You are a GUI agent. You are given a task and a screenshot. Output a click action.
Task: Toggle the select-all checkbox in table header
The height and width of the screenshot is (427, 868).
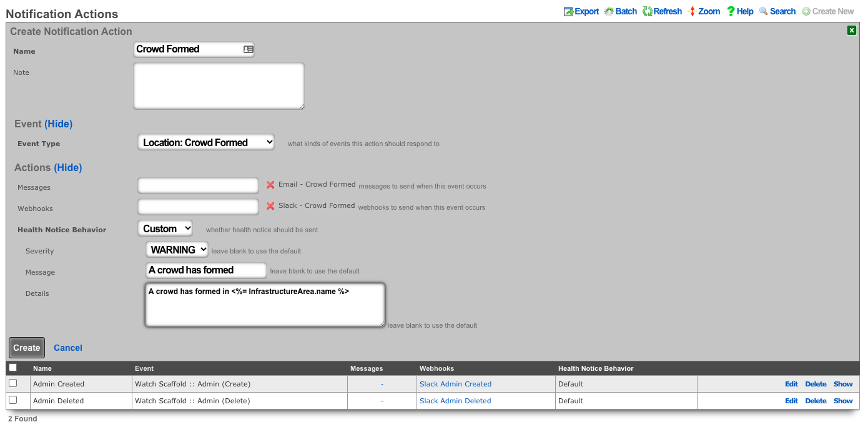13,368
